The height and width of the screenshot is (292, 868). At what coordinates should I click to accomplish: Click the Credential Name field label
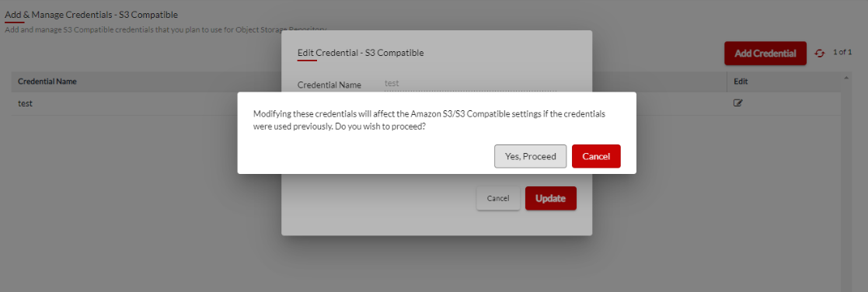(329, 85)
